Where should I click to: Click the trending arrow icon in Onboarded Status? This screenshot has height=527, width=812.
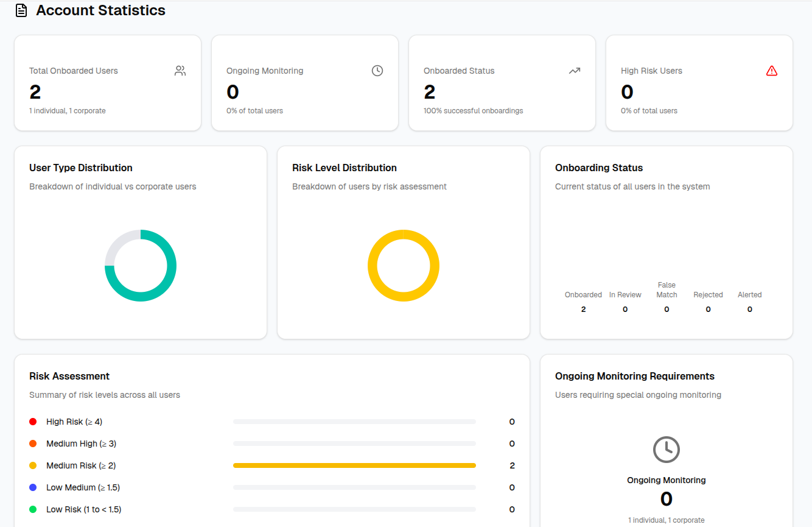tap(575, 71)
